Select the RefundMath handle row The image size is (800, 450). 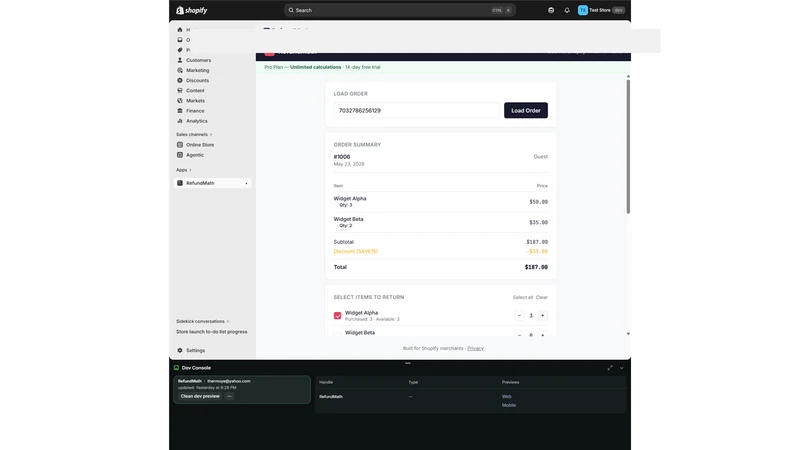click(x=470, y=401)
